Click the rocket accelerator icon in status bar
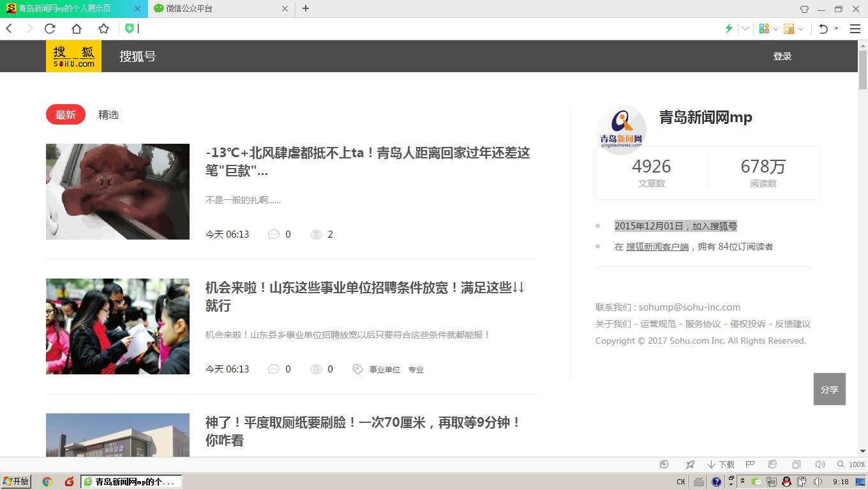The image size is (868, 490). point(690,464)
